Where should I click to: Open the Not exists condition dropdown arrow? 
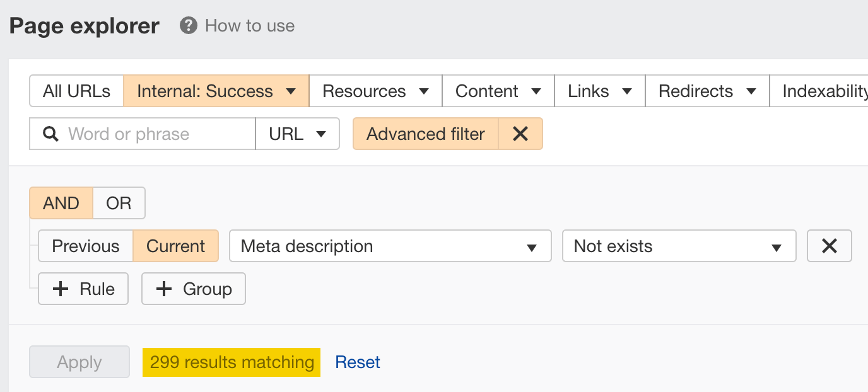tap(775, 246)
